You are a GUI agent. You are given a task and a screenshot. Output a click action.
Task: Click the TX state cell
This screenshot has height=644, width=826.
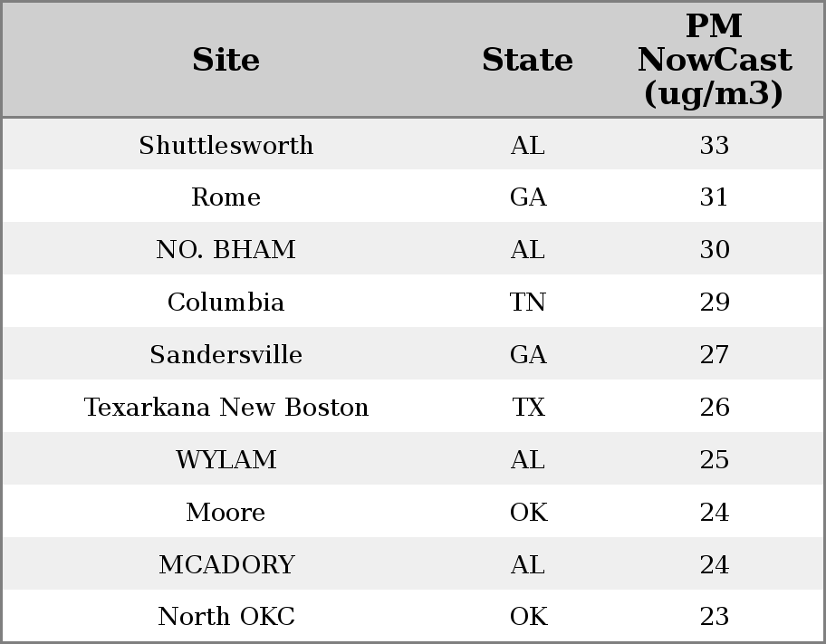pos(527,408)
